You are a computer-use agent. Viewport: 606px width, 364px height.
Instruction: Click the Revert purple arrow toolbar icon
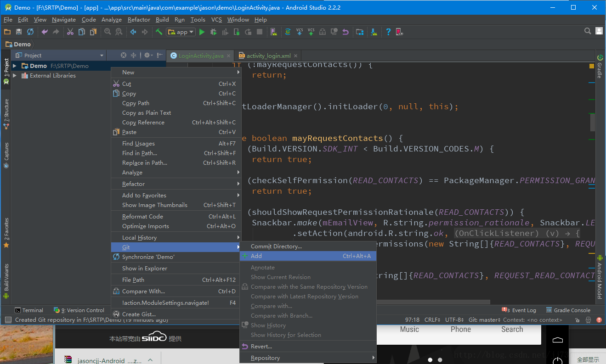345,32
